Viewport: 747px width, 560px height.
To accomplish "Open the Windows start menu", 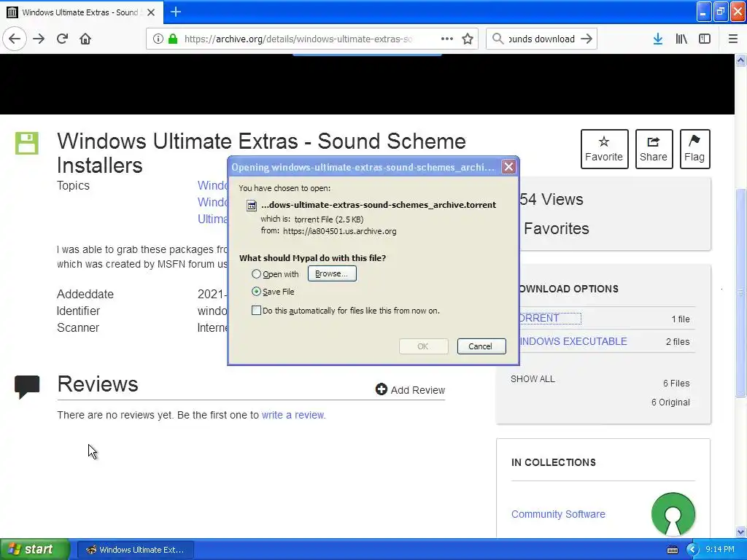I will coord(34,549).
